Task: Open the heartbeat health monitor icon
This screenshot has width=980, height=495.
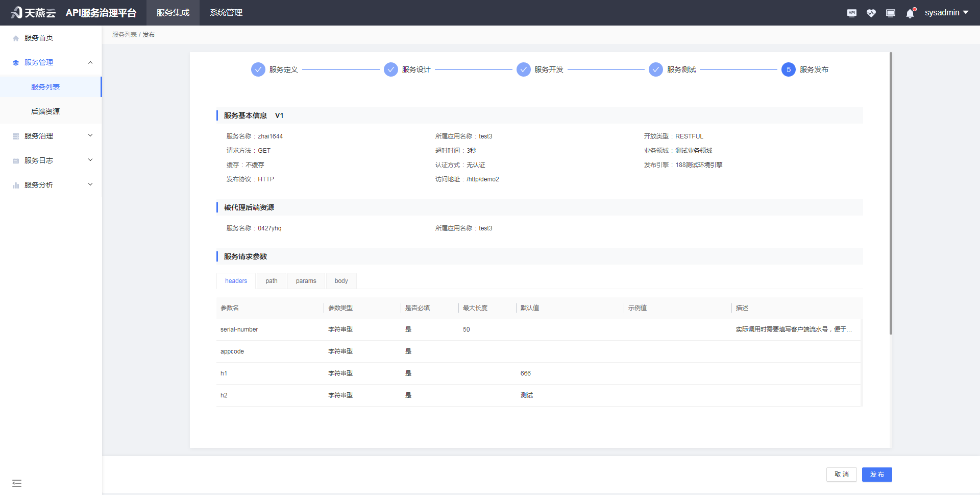Action: click(871, 13)
